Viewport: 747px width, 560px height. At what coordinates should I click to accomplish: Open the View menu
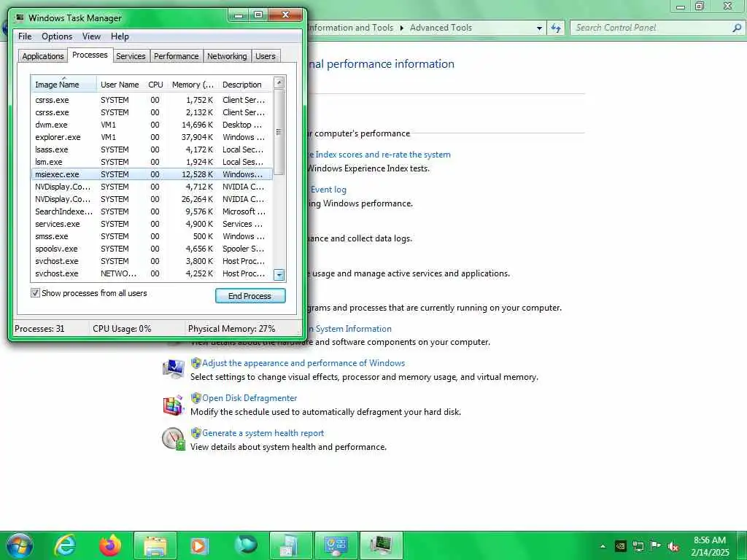[91, 36]
